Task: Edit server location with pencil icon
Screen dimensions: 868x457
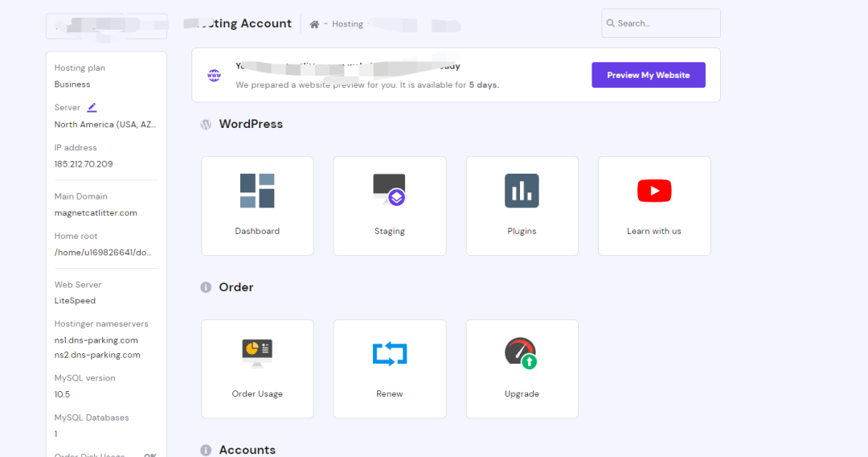Action: tap(92, 107)
